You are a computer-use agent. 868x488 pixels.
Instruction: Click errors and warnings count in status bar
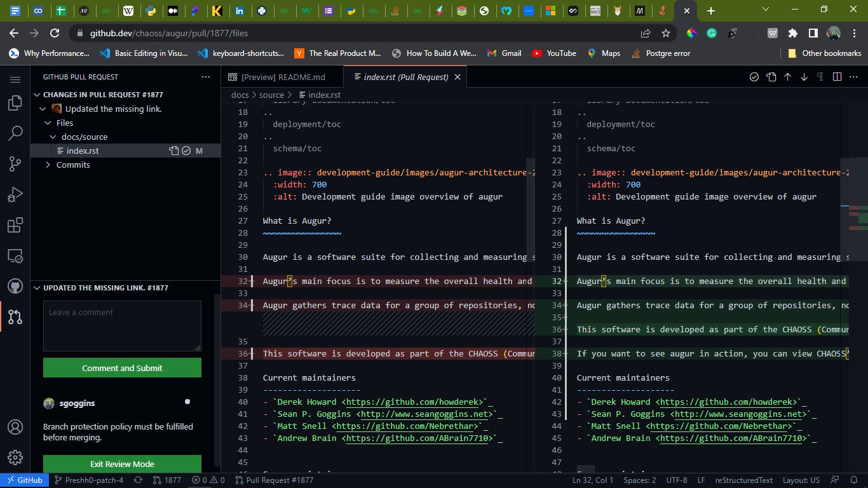point(208,480)
